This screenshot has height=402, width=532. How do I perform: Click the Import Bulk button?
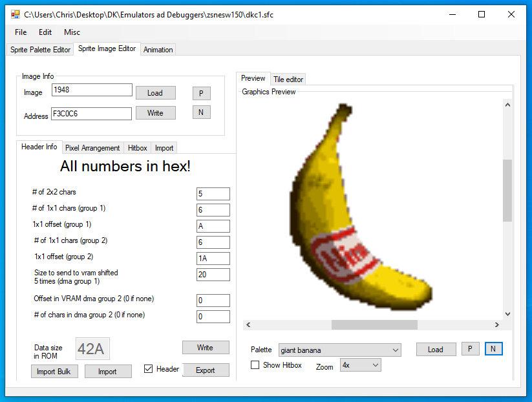[54, 372]
